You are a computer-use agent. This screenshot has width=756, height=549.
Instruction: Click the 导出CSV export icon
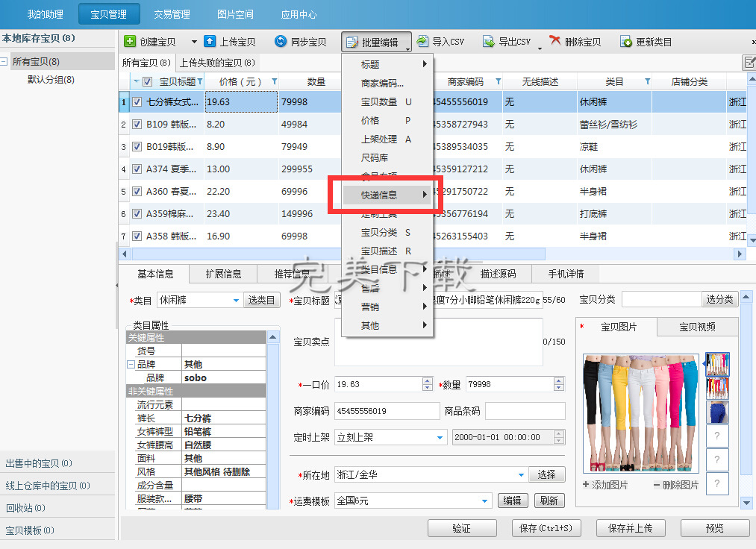[x=489, y=42]
